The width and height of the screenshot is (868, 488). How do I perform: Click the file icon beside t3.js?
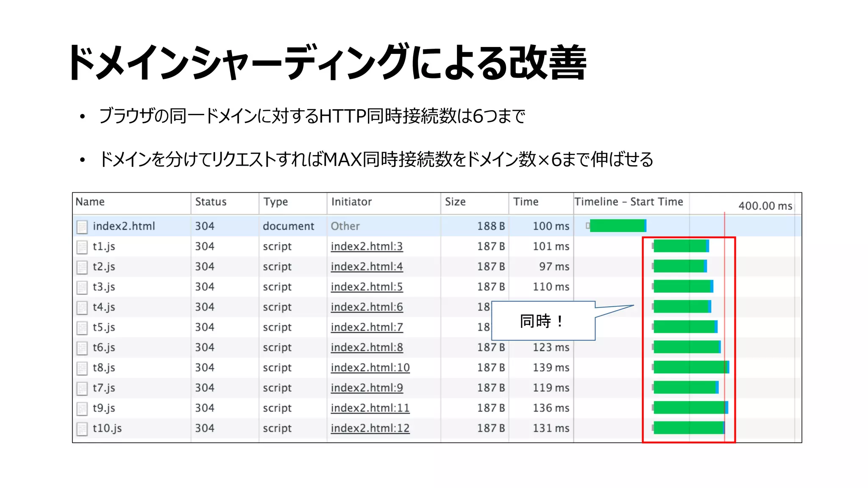pos(82,288)
